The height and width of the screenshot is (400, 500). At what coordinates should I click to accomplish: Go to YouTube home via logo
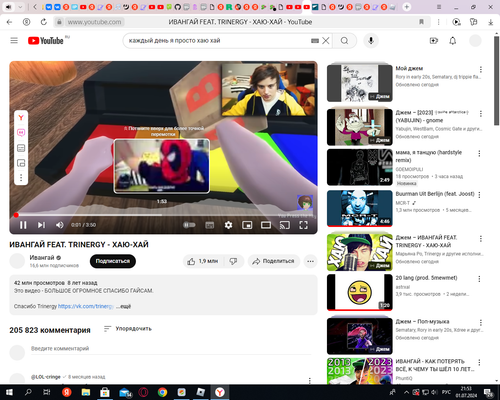click(x=46, y=41)
